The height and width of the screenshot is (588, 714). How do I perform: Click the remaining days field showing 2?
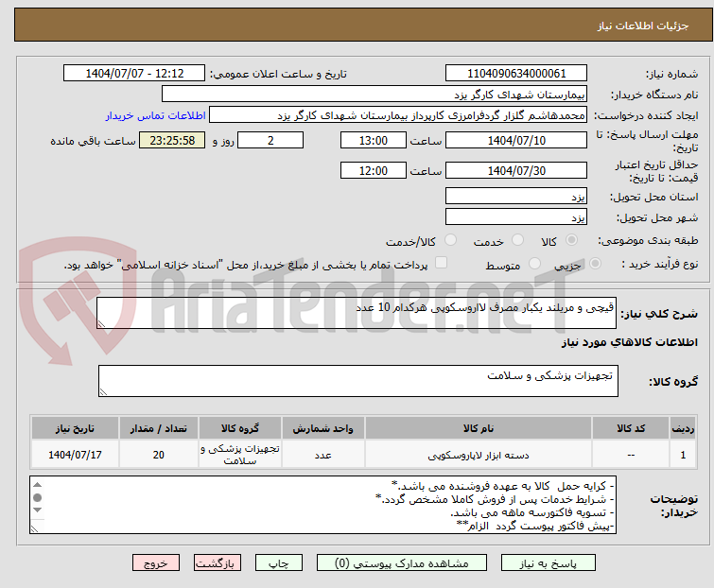click(270, 140)
